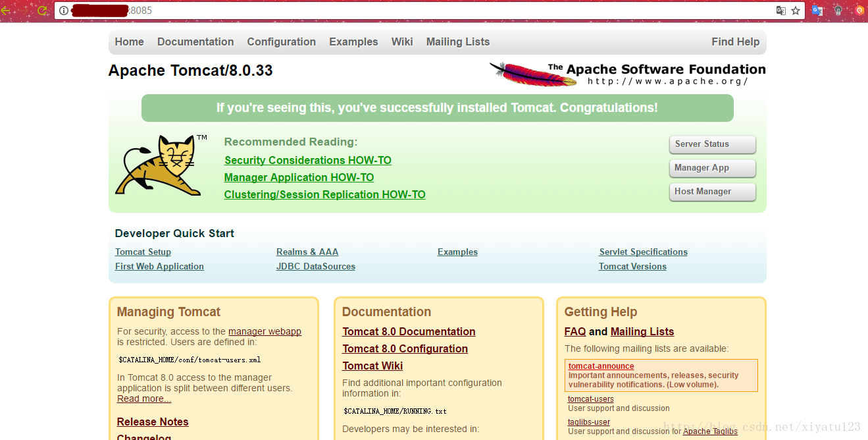Click the lightbulb extension icon
The height and width of the screenshot is (440, 868).
point(838,11)
